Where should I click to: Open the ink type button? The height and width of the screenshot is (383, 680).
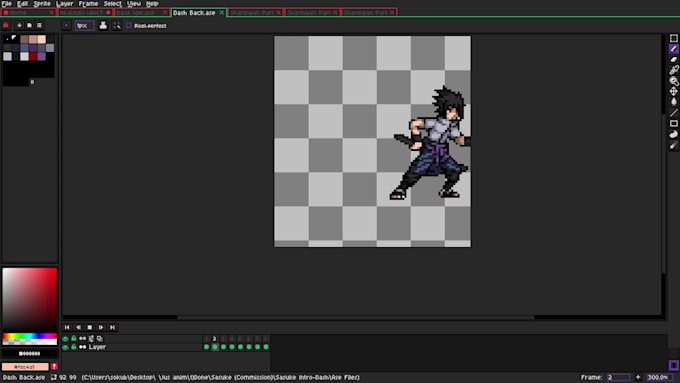(x=103, y=26)
